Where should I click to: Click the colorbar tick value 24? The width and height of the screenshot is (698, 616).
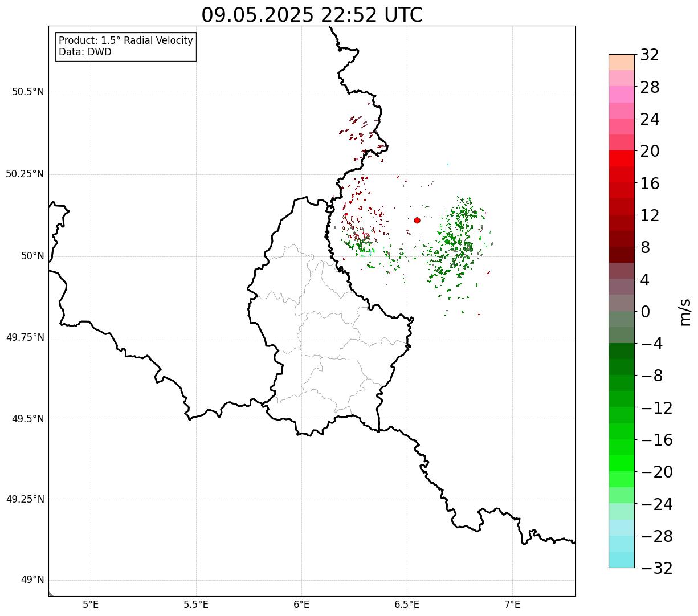click(x=650, y=119)
